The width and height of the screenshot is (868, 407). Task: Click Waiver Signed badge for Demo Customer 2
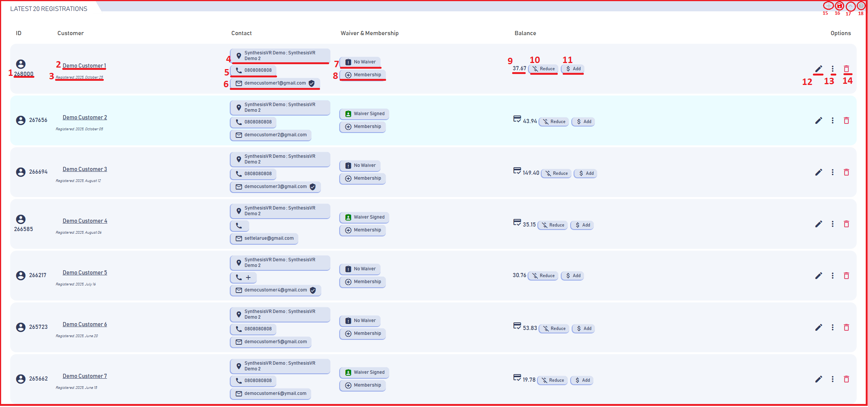(x=365, y=114)
